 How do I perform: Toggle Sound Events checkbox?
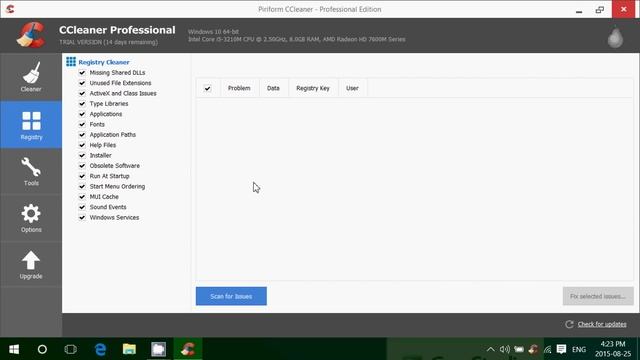click(x=82, y=207)
